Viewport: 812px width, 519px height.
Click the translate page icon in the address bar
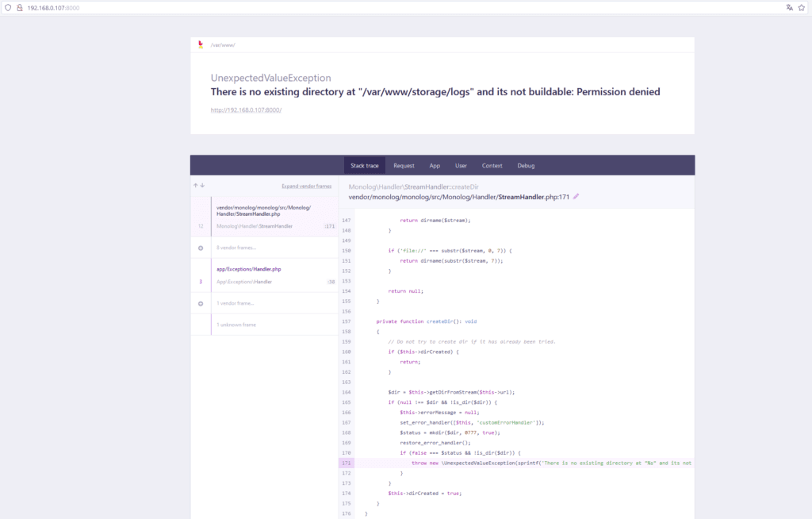[789, 8]
